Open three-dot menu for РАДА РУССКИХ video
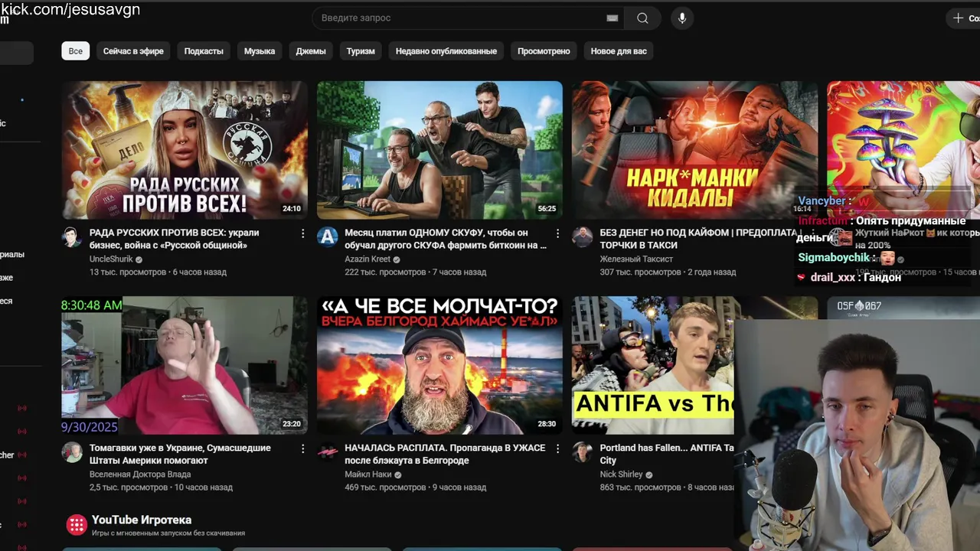The width and height of the screenshot is (980, 551). [302, 233]
